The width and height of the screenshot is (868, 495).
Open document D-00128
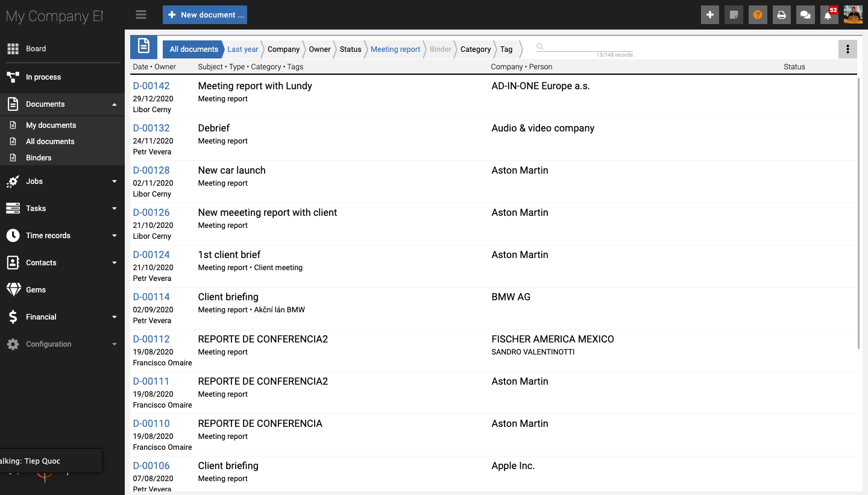point(151,171)
